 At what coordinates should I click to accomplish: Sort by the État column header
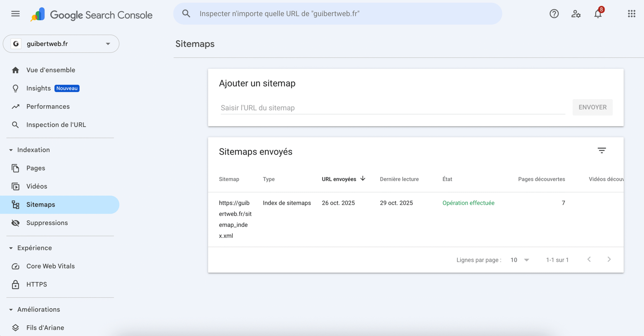tap(447, 179)
